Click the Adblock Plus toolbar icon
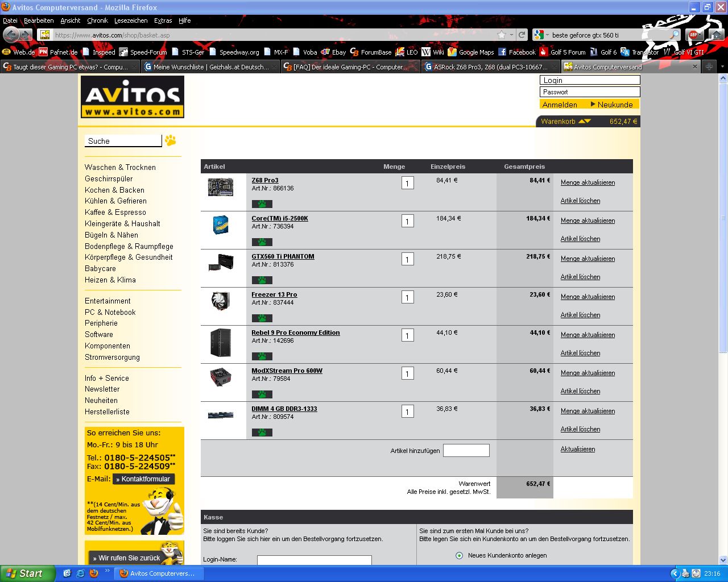 coord(693,35)
